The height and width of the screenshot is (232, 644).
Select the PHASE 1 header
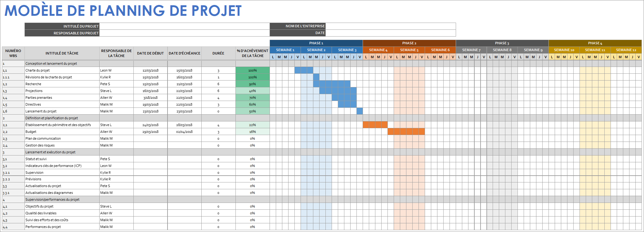316,43
